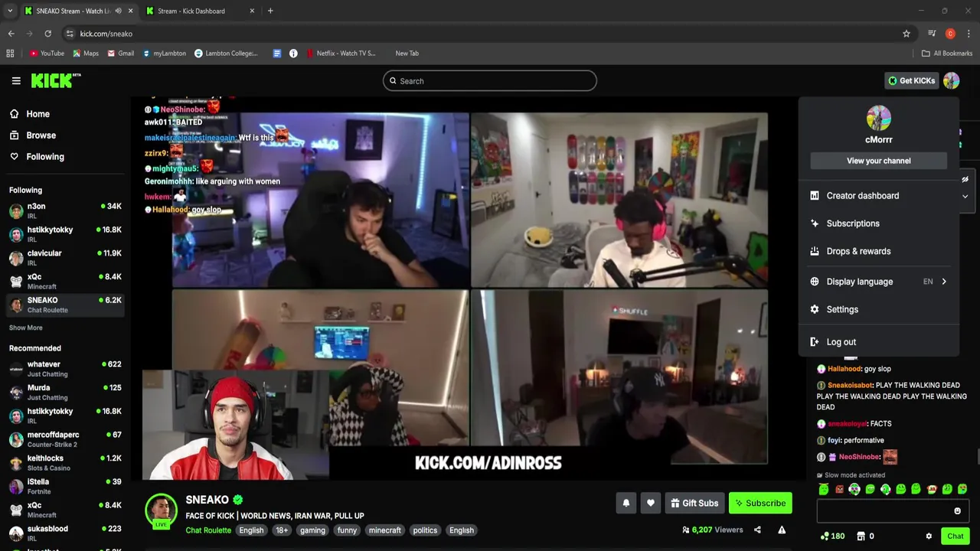Viewport: 980px width, 551px height.
Task: Follow the channel with heart icon
Action: coord(650,503)
